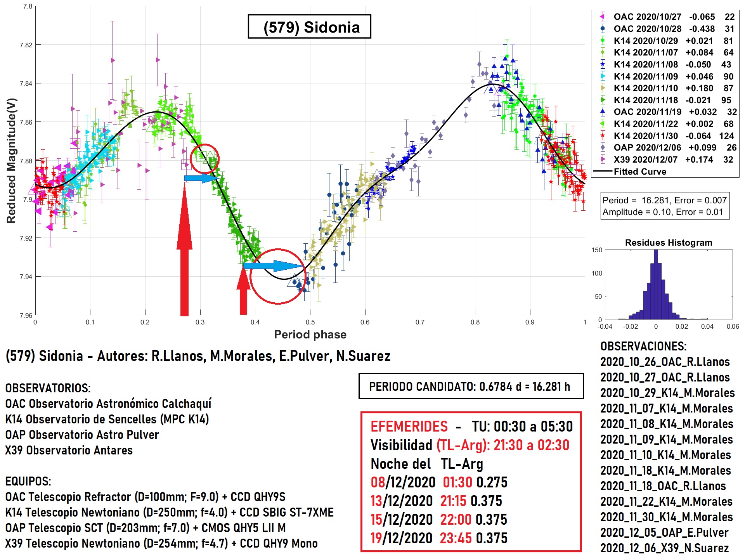Click the blue triangle marker for OAC 2020/11/19
Viewport: 745px width, 560px height.
[x=602, y=112]
